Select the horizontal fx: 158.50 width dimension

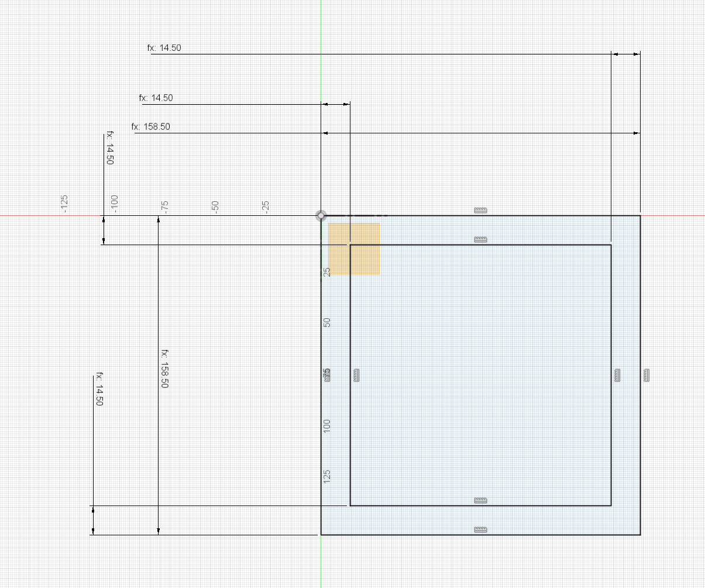pos(151,126)
